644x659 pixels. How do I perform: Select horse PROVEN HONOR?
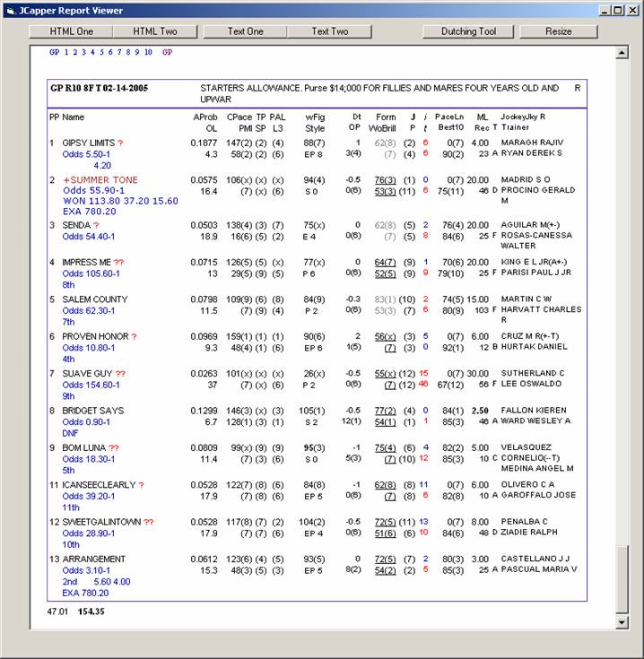point(95,336)
